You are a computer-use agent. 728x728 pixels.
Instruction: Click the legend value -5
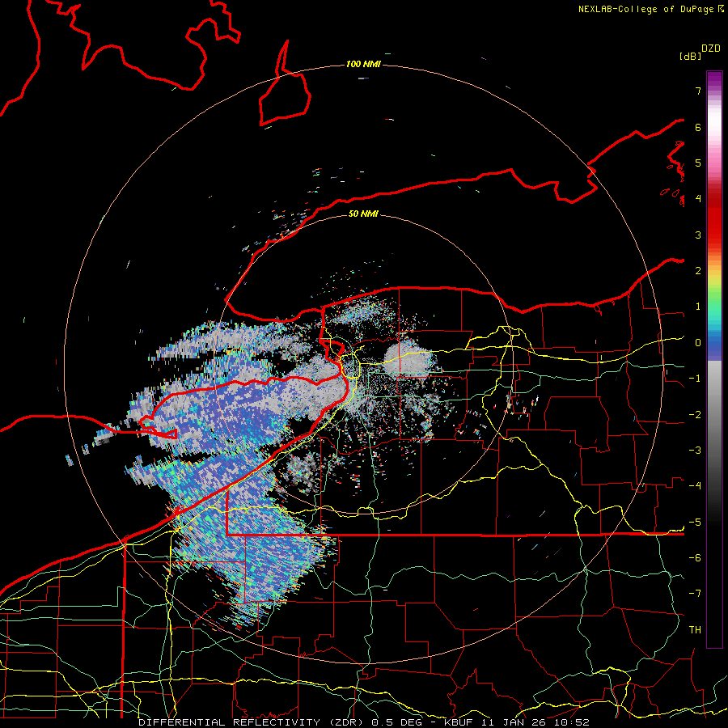695,523
